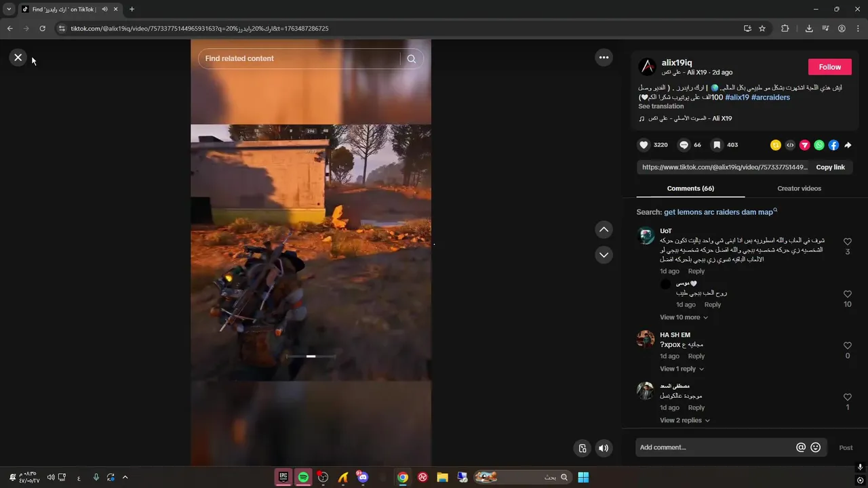Switch to Comments (66) tab
The height and width of the screenshot is (488, 868).
(x=690, y=188)
